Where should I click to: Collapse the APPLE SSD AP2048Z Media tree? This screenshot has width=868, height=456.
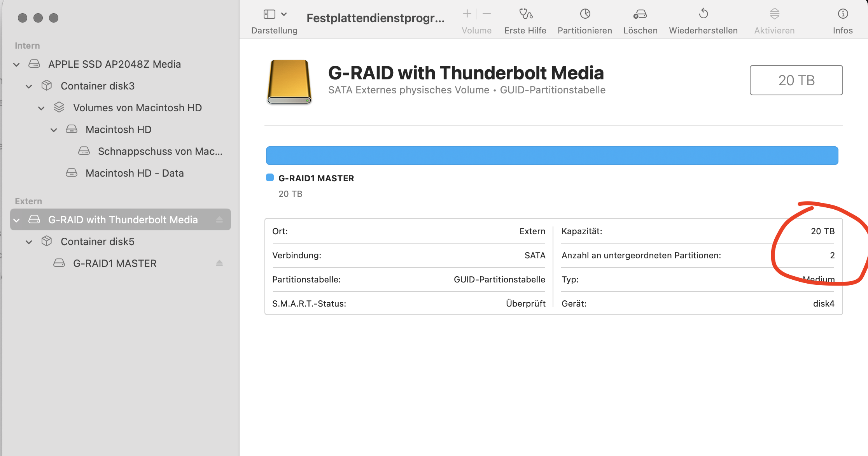pos(16,65)
